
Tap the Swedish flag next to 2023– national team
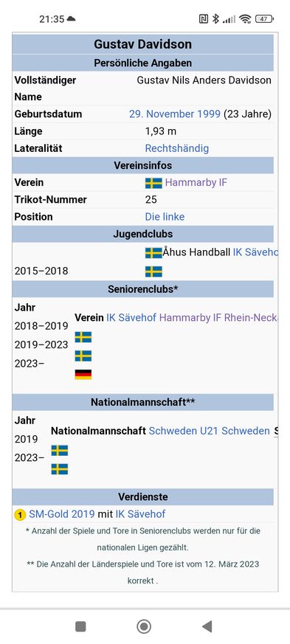coord(60,469)
